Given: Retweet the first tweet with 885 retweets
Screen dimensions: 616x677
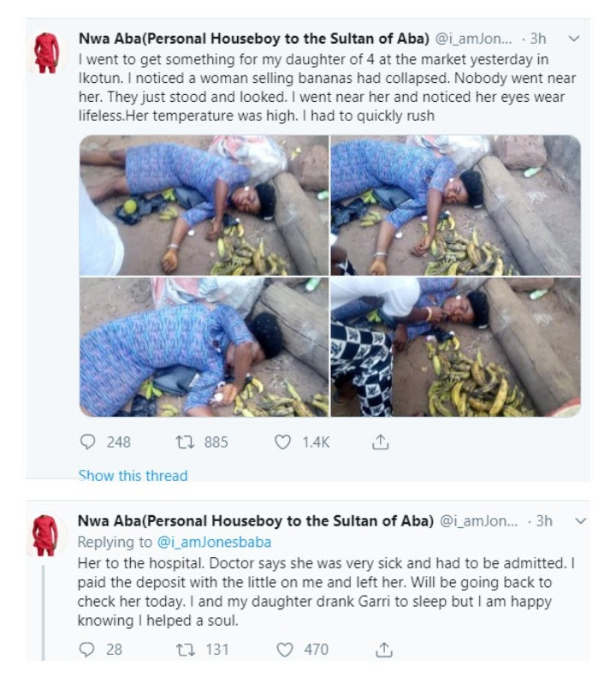Looking at the screenshot, I should click(185, 442).
